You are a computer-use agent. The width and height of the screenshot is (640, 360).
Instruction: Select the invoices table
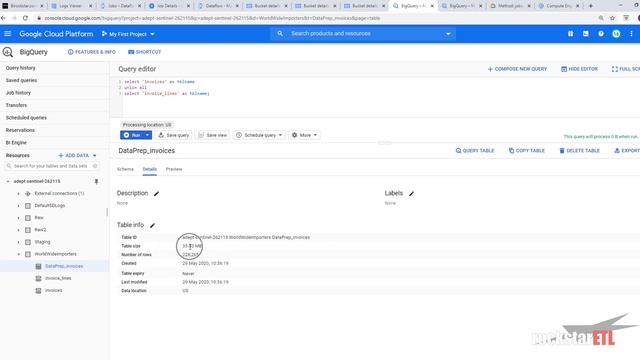[53, 290]
